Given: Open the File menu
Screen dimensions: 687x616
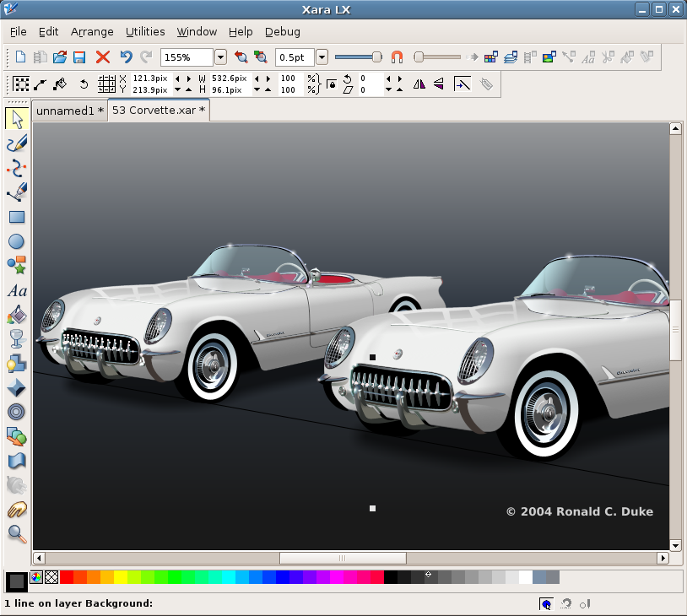Looking at the screenshot, I should [x=18, y=31].
